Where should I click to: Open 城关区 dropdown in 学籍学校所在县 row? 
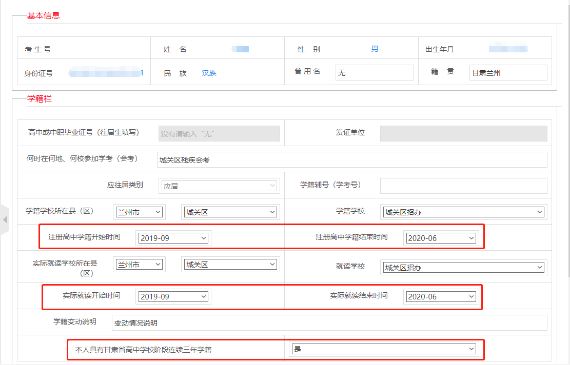click(x=230, y=212)
